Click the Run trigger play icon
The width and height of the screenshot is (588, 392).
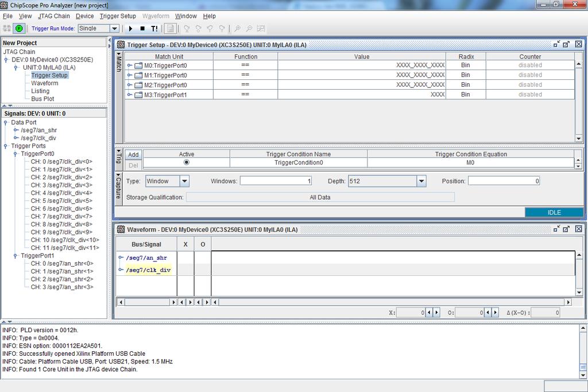130,28
